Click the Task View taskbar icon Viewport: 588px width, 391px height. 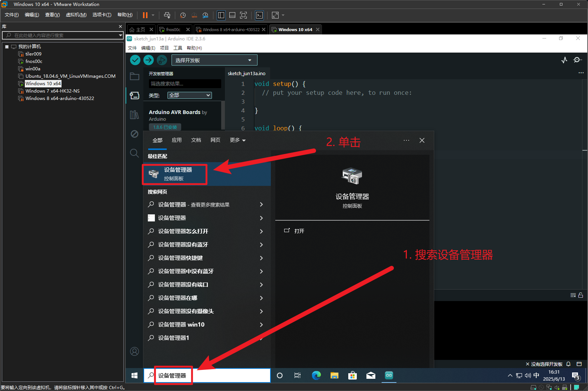click(298, 375)
